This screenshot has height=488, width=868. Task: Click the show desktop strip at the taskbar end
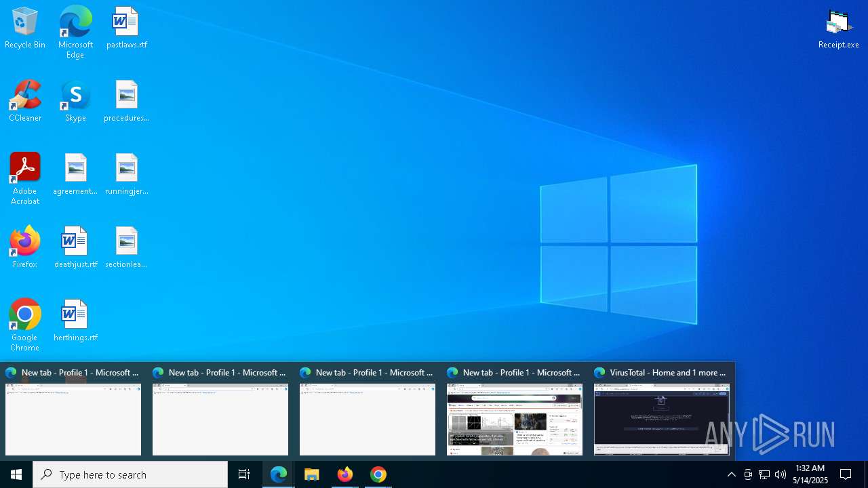866,474
